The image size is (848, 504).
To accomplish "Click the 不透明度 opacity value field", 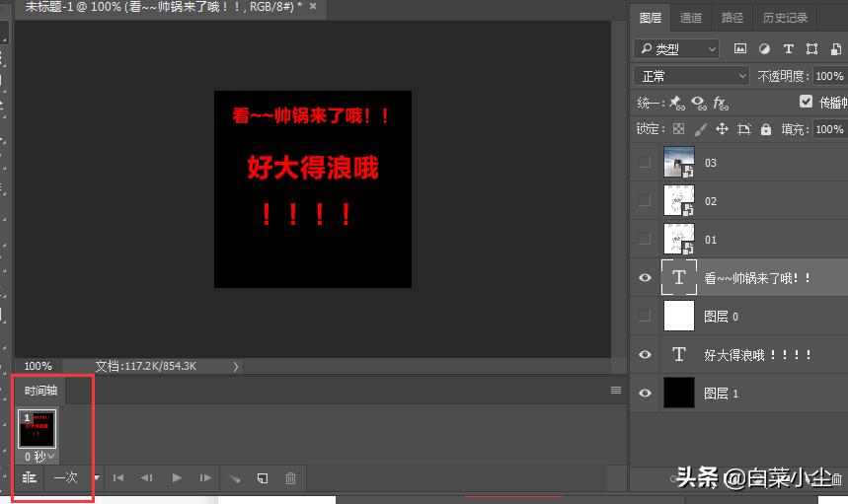I will click(830, 76).
